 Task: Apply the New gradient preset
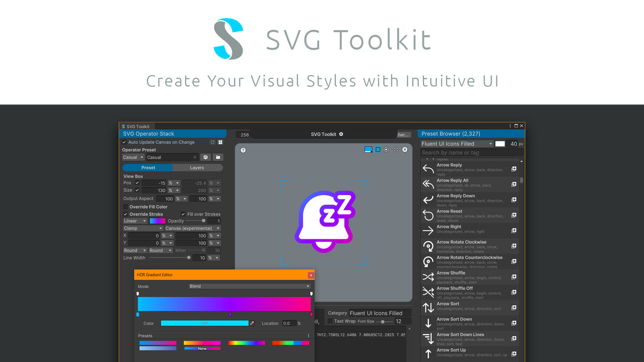tap(202, 349)
